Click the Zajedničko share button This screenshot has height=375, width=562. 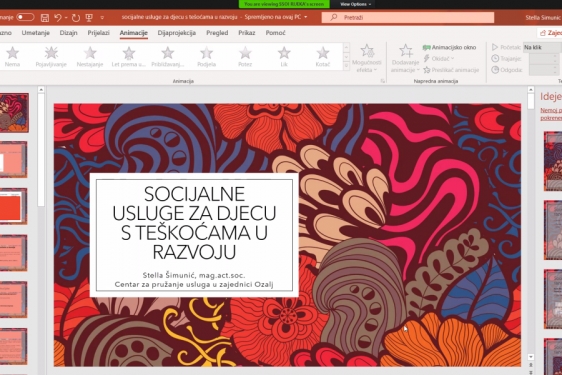(x=550, y=33)
